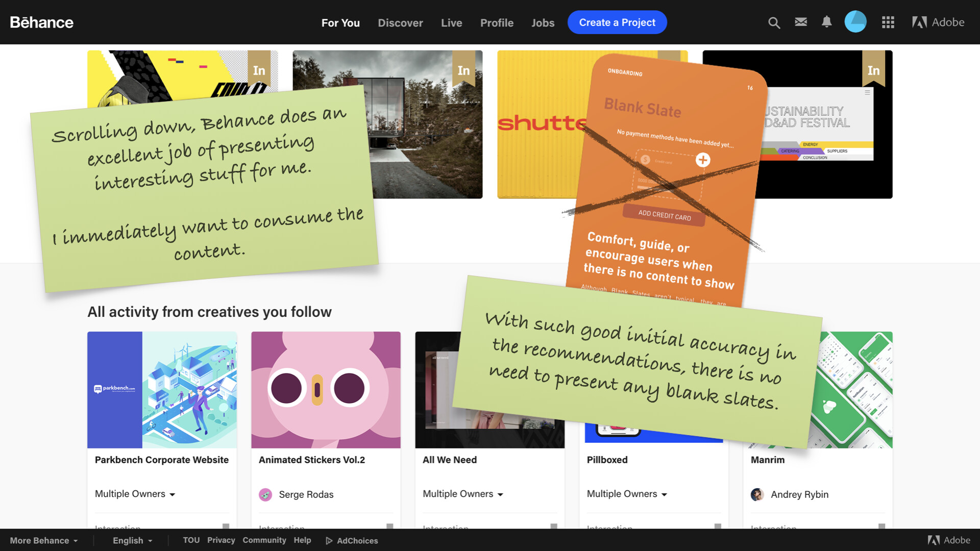
Task: Switch to the Discover tab
Action: (x=400, y=23)
